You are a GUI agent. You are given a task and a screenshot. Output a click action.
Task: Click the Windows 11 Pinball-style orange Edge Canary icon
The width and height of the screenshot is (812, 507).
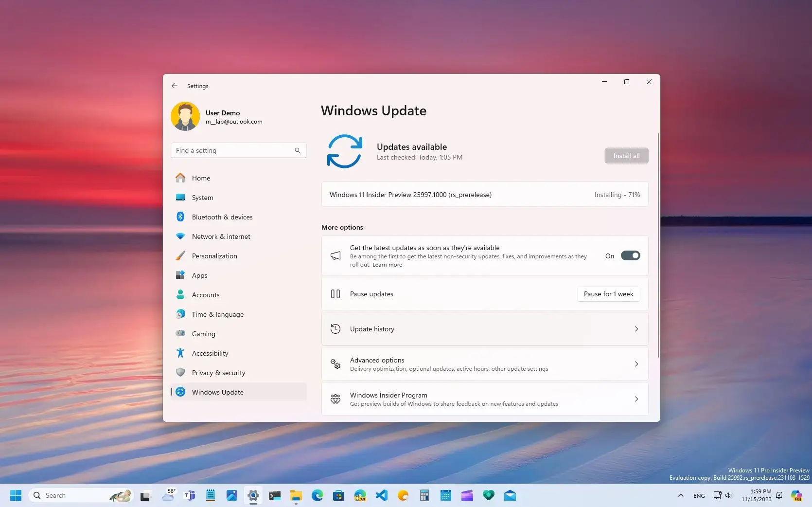[x=403, y=496]
